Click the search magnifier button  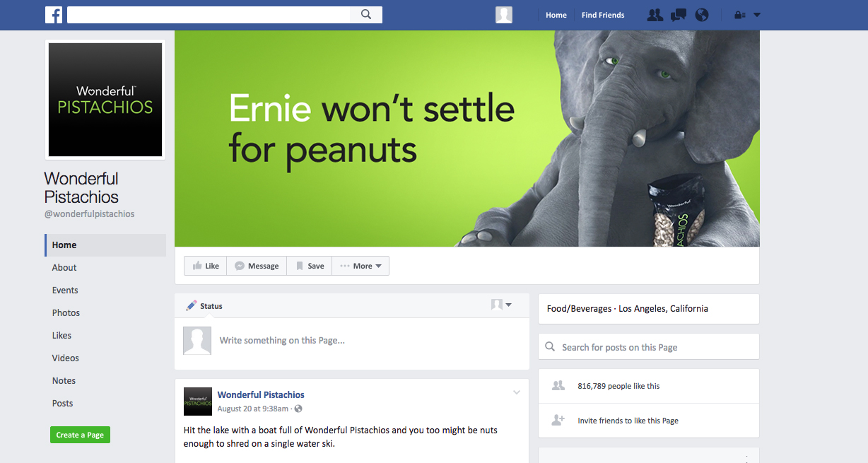click(x=366, y=15)
